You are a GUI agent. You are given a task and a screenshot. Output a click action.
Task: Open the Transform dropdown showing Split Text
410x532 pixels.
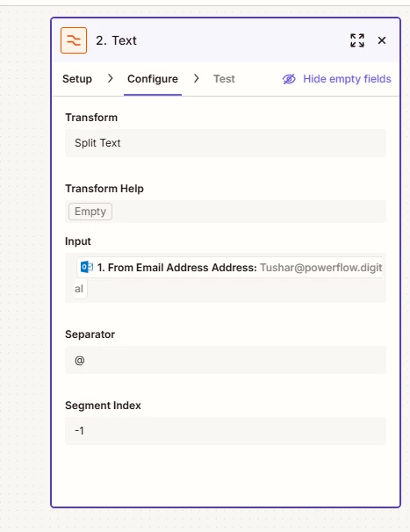coord(226,143)
